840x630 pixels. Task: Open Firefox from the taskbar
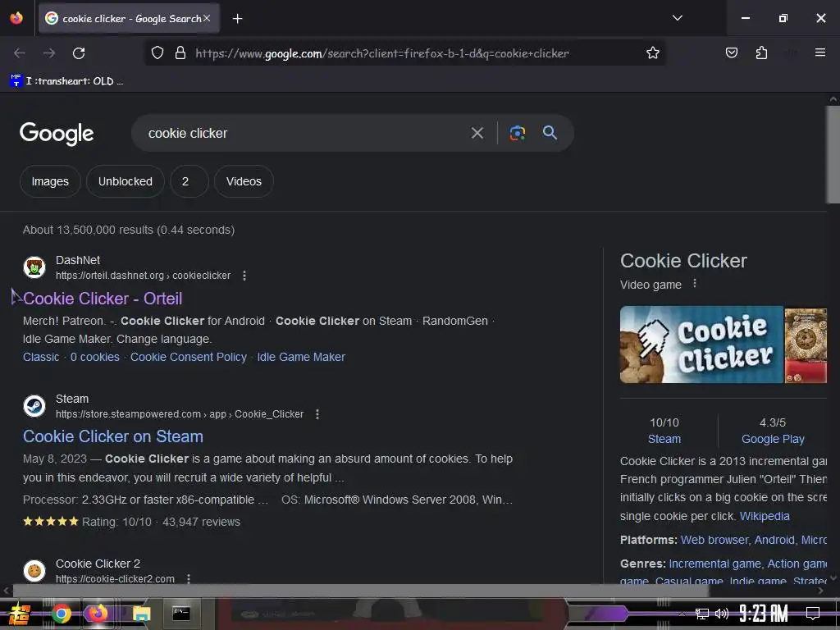(98, 614)
